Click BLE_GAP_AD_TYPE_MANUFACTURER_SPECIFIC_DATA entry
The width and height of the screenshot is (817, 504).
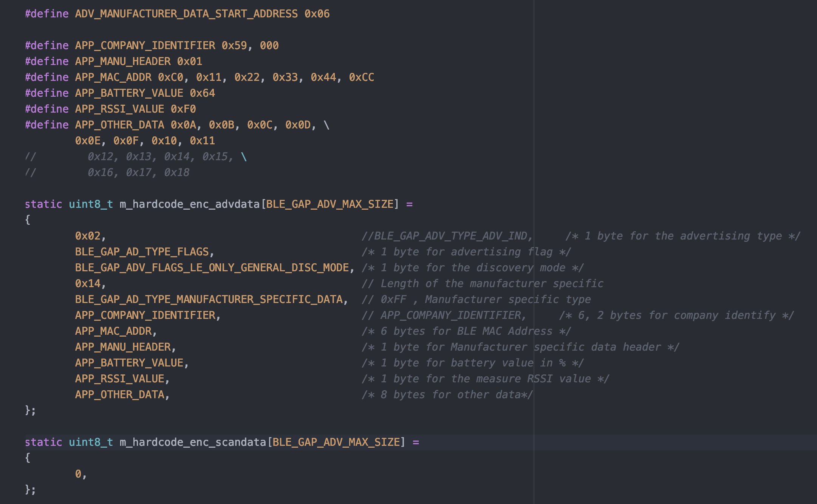tap(209, 300)
